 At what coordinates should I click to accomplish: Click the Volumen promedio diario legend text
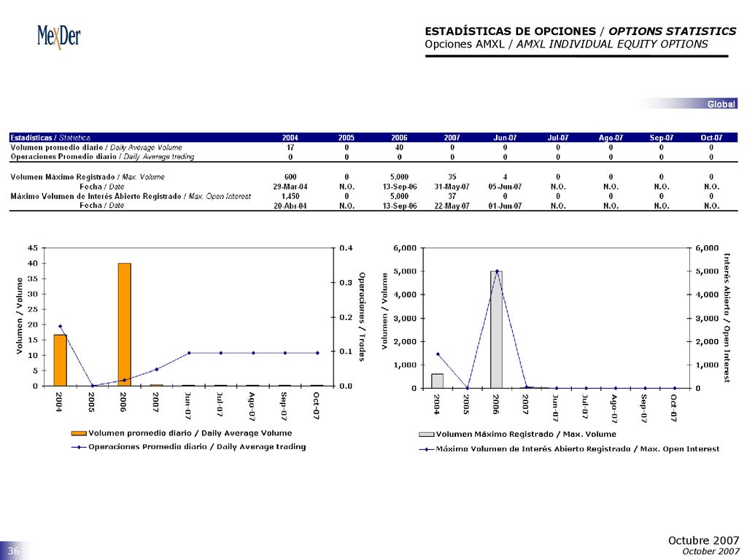pyautogui.click(x=190, y=433)
